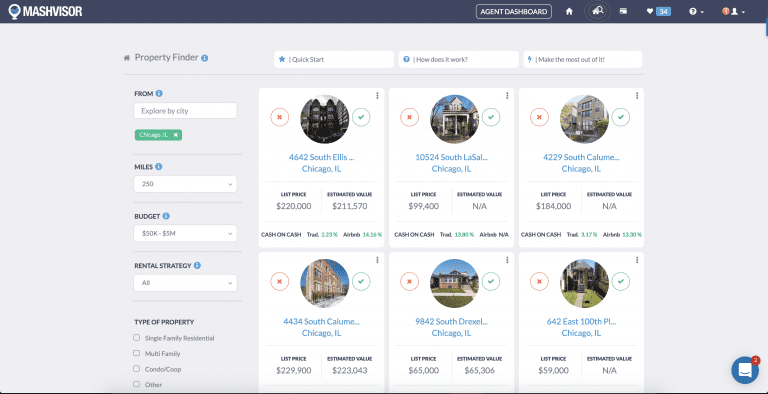
Task: Open options menu on 4642 South Ellis card
Action: (x=377, y=96)
